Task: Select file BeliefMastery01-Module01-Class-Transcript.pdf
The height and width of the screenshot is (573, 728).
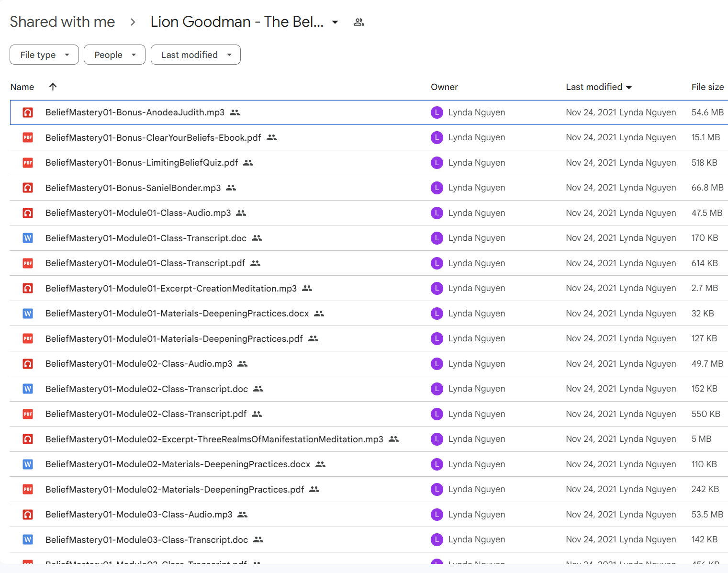Action: point(145,263)
